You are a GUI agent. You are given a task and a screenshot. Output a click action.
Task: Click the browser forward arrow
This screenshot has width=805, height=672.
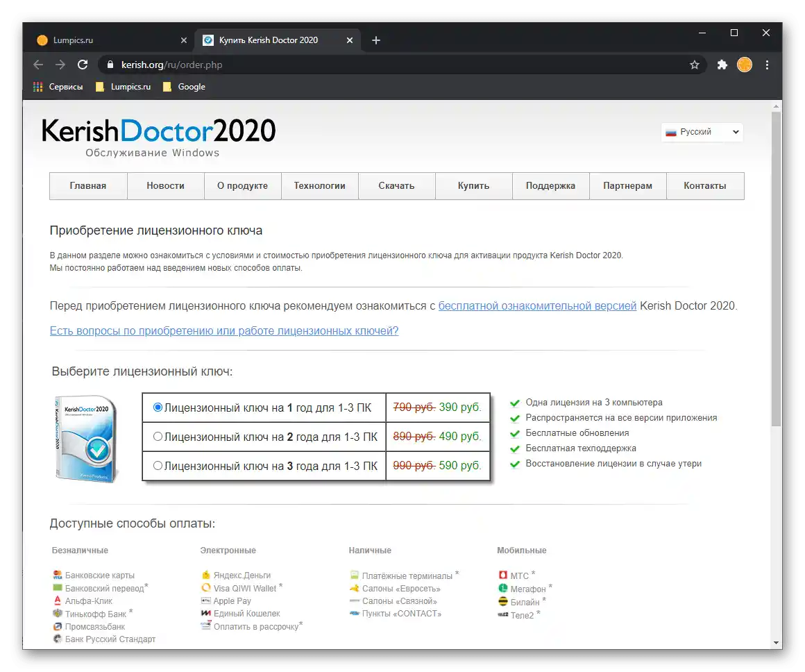point(60,65)
